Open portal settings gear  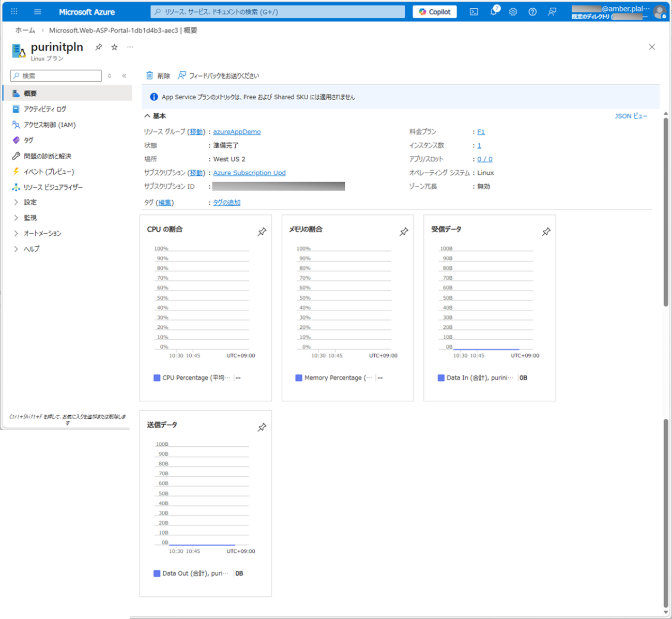(513, 12)
